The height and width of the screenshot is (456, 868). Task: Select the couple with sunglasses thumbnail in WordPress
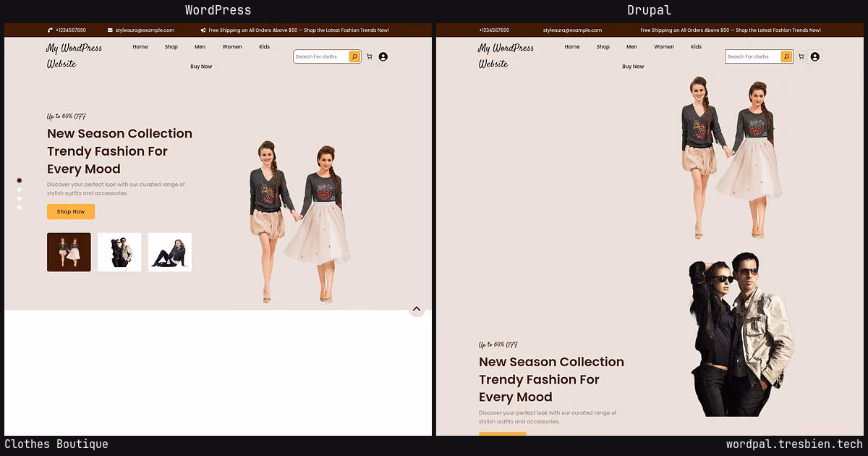(x=119, y=252)
